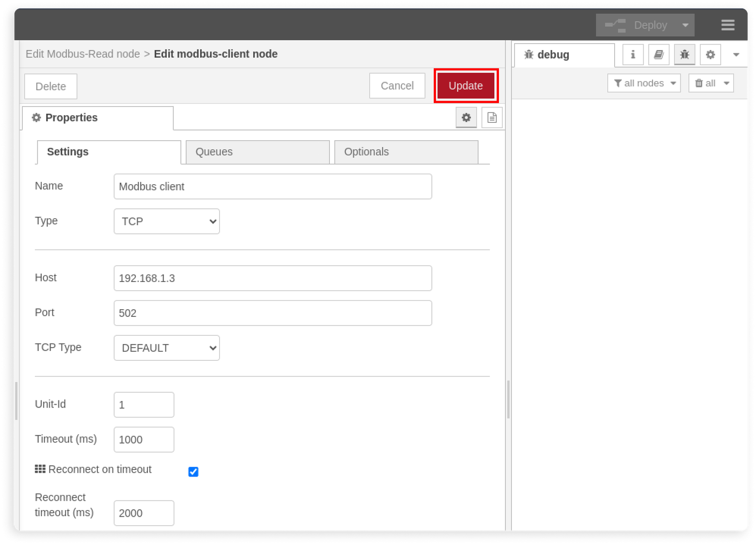Viewport: 756px width, 545px height.
Task: Switch to the Optionals tab
Action: [366, 152]
